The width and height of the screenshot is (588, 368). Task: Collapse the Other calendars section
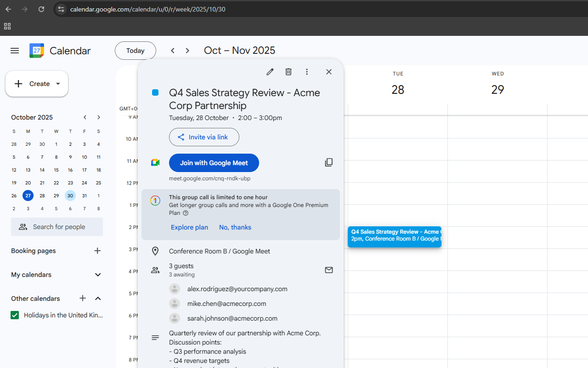97,299
